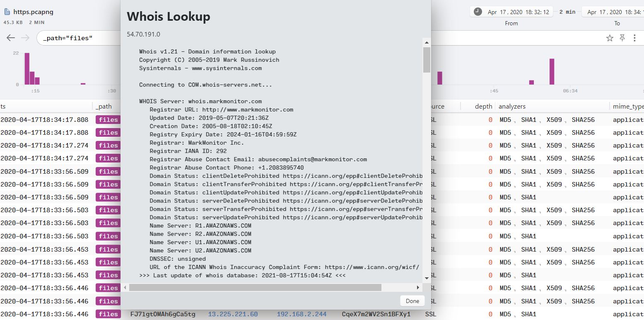
Task: Click the 45.3 KB file size label
Action: tap(13, 22)
